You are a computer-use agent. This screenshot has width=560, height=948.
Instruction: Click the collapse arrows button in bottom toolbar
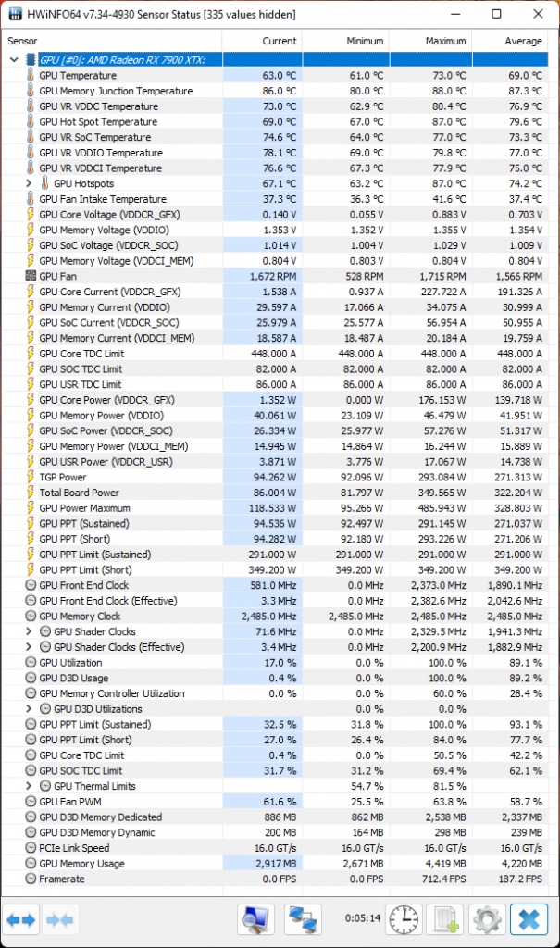pos(59,919)
